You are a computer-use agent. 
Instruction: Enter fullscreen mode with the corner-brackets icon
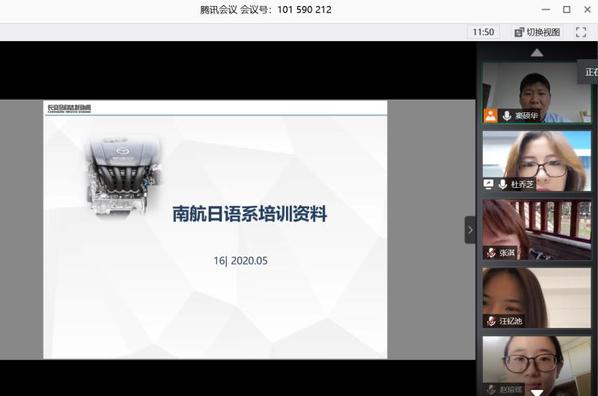coord(580,32)
